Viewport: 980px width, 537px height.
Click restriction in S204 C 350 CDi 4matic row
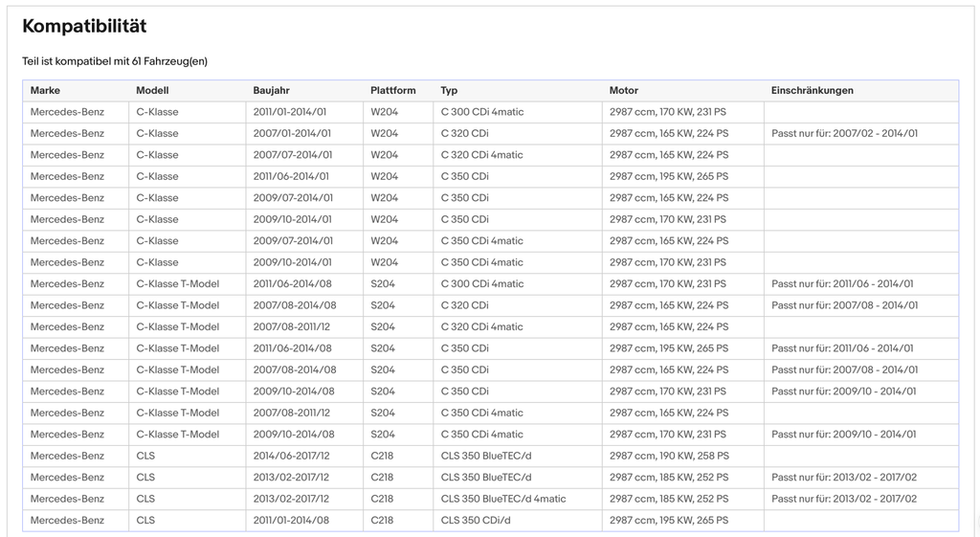point(843,435)
